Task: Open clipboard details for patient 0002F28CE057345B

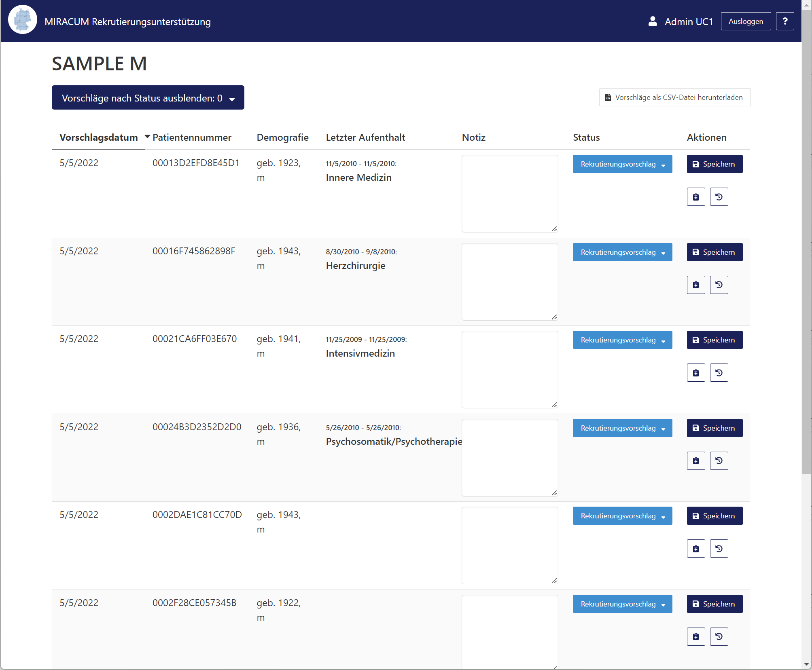Action: [696, 637]
